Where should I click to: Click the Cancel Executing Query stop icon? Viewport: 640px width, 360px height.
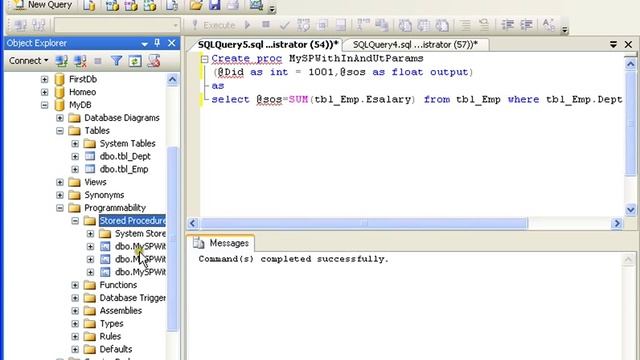tap(266, 24)
